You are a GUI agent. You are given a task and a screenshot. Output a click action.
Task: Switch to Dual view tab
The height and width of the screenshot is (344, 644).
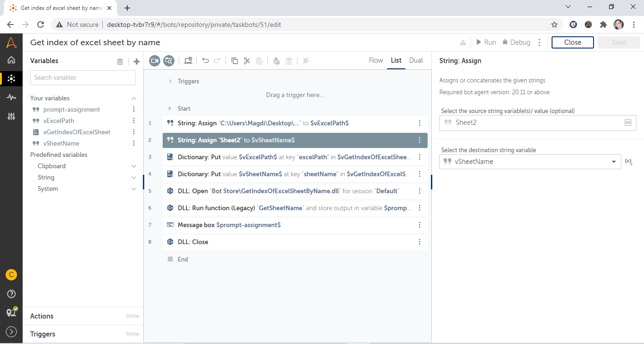(416, 60)
